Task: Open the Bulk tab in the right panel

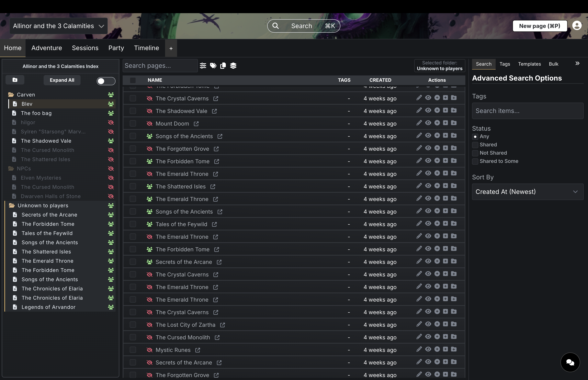Action: (x=553, y=64)
